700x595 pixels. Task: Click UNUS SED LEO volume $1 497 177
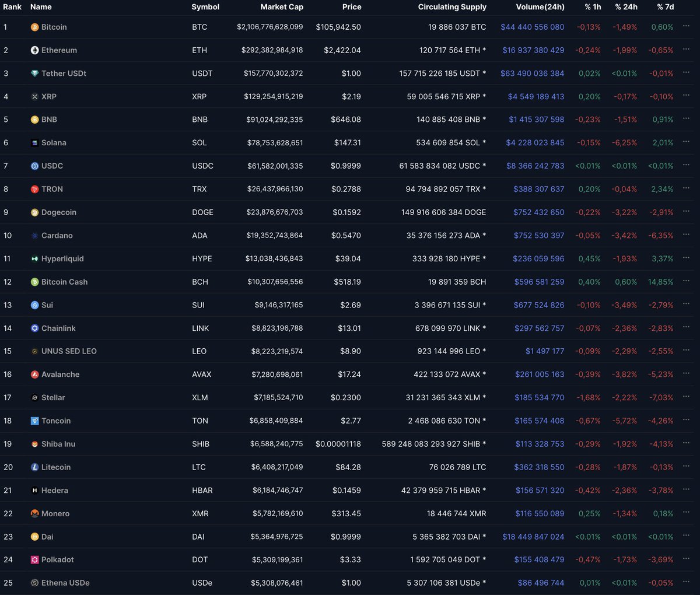point(545,351)
